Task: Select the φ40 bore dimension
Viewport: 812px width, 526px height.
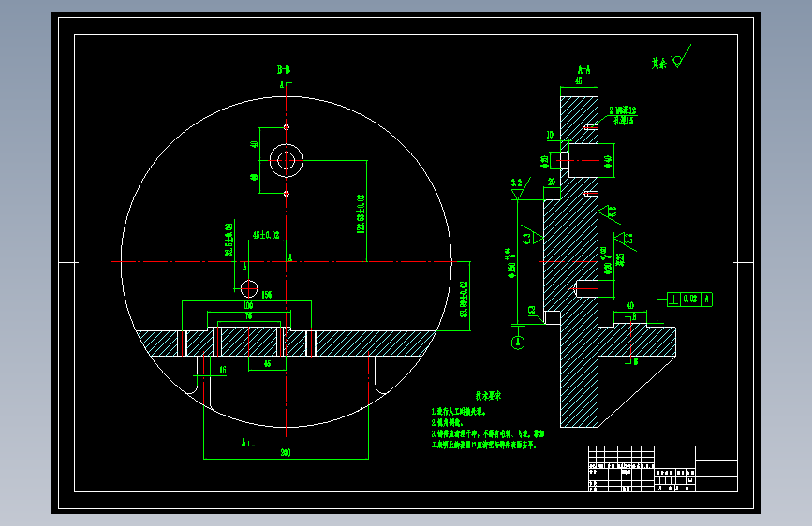Action: tap(608, 160)
